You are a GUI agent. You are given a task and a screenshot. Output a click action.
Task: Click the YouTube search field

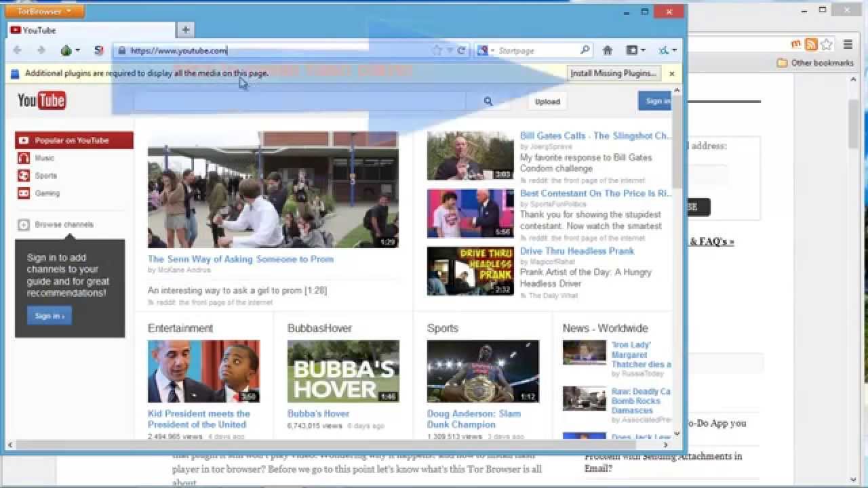299,102
